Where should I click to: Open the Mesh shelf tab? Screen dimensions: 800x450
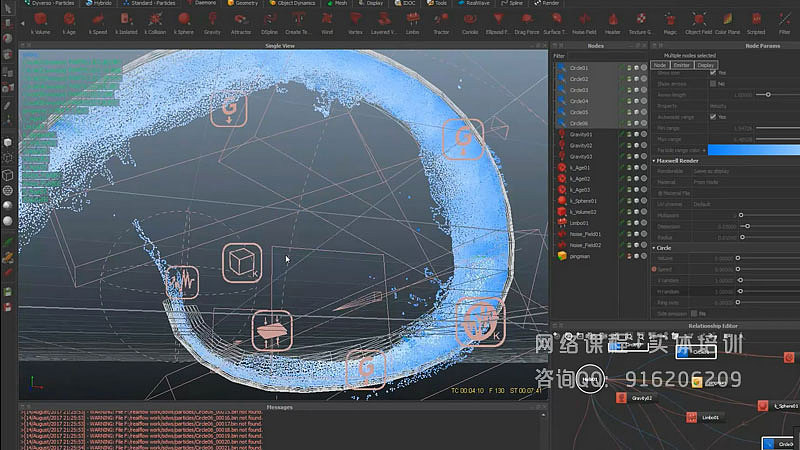click(337, 3)
